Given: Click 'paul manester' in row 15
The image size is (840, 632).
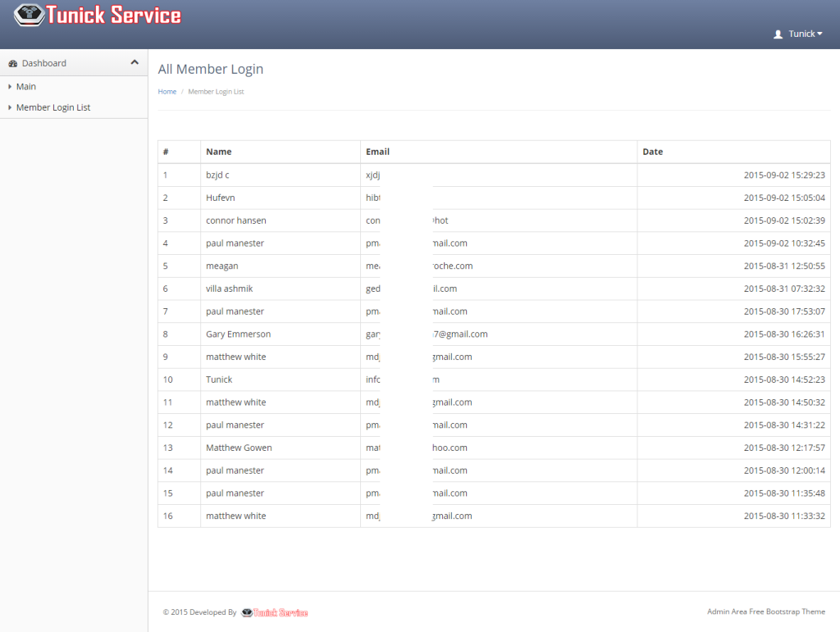Looking at the screenshot, I should pyautogui.click(x=235, y=493).
